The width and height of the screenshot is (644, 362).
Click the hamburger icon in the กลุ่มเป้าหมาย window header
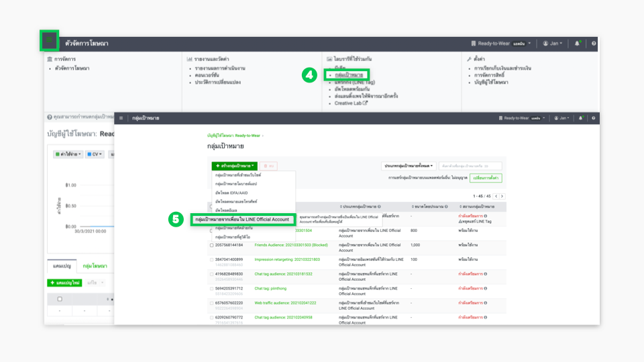pos(121,117)
